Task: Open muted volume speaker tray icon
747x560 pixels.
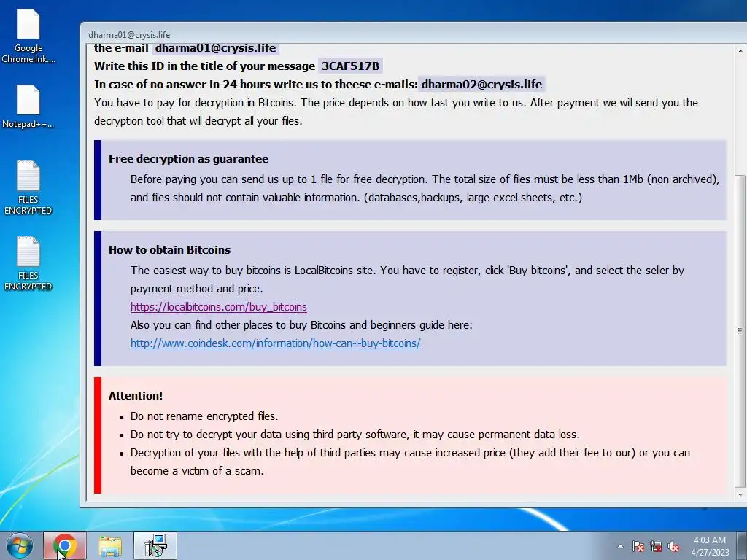Action: pos(673,546)
